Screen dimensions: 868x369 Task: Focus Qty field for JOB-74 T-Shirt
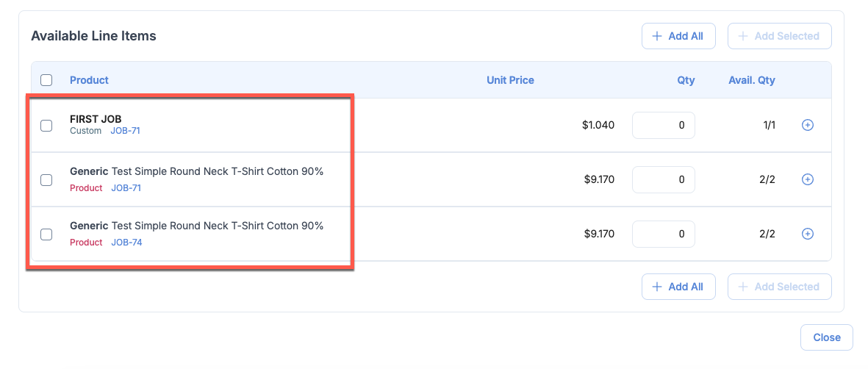coord(663,234)
